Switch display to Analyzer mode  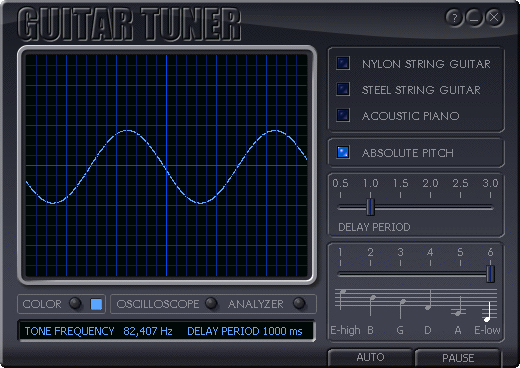click(299, 303)
